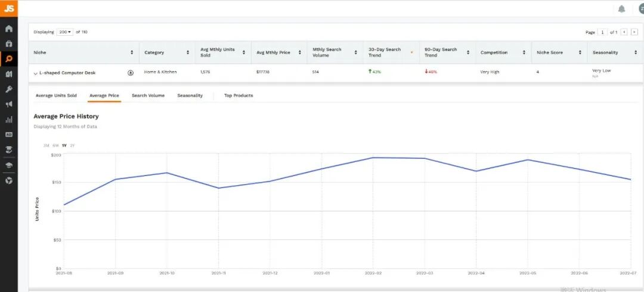Open the product tracker box icon

[8, 44]
